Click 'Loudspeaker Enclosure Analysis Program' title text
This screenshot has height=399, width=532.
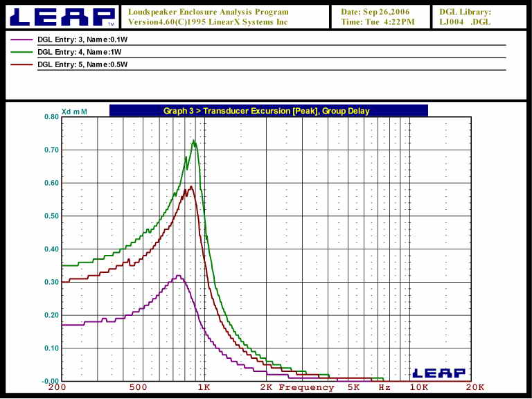tap(209, 12)
